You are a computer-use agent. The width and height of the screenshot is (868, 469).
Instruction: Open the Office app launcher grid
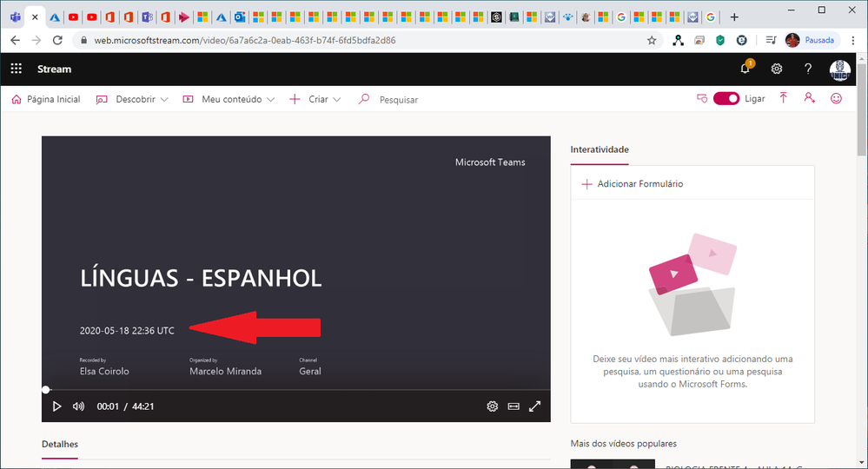point(16,69)
